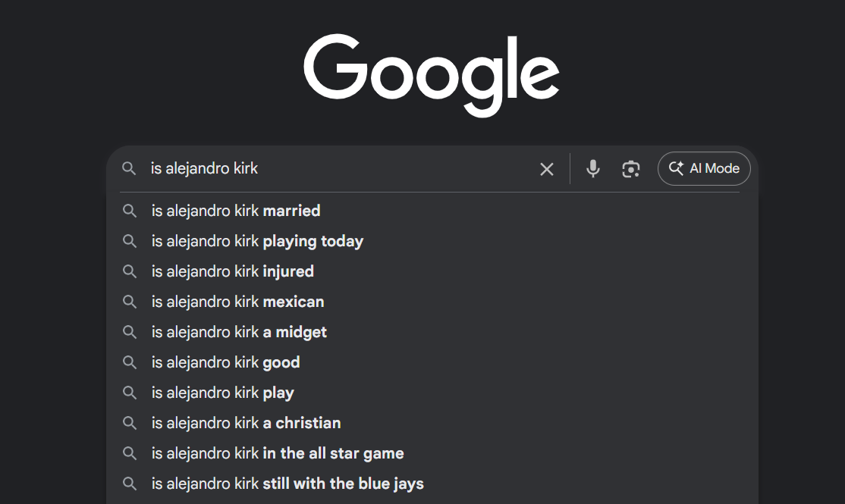Screen dimensions: 845x504
Task: Click magnifier icon beside 'playing today' suggestion
Action: click(x=130, y=241)
